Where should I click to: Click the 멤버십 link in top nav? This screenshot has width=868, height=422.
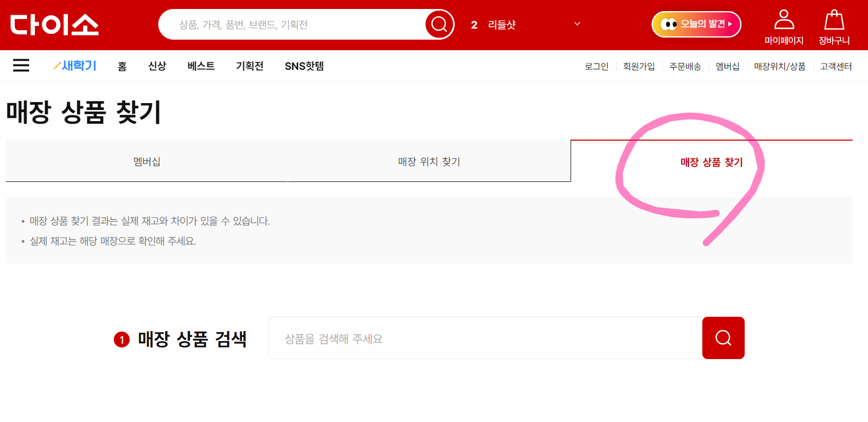pyautogui.click(x=728, y=66)
